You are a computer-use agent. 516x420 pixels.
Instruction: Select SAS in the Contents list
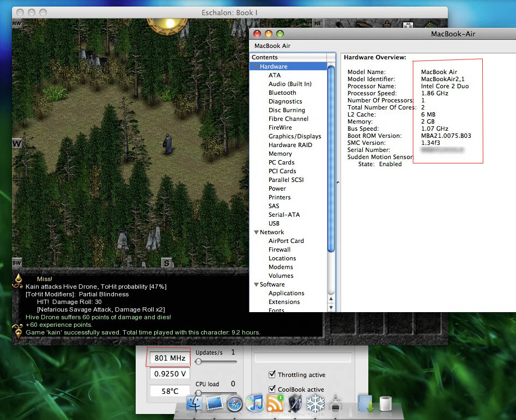point(274,206)
